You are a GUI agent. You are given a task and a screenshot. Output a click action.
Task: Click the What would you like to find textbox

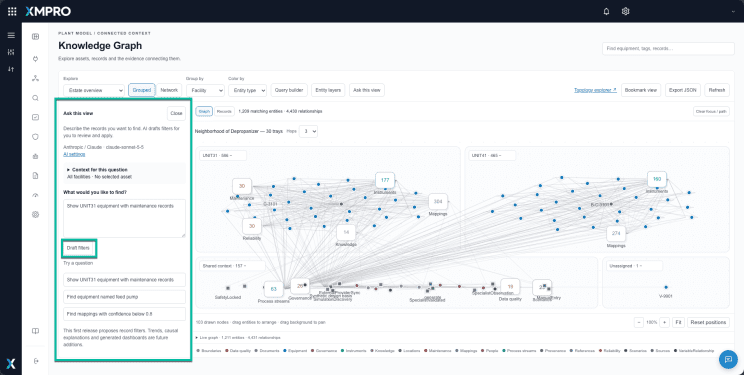point(124,218)
